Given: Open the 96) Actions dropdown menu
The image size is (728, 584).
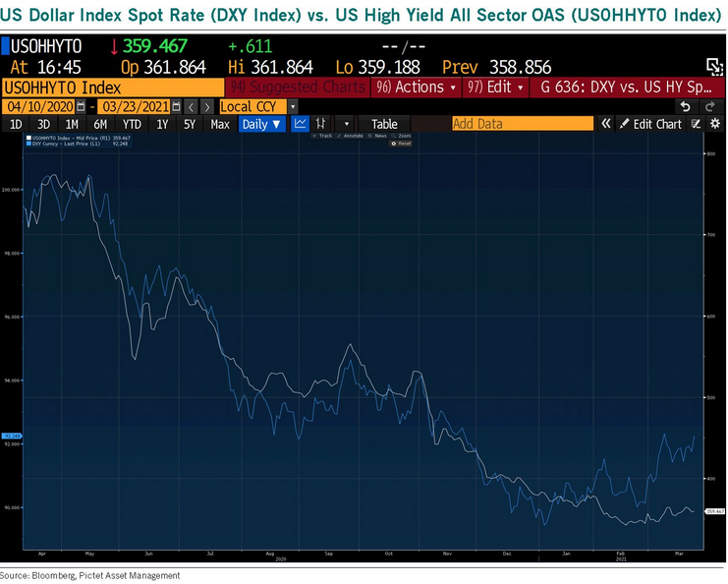Looking at the screenshot, I should [416, 87].
